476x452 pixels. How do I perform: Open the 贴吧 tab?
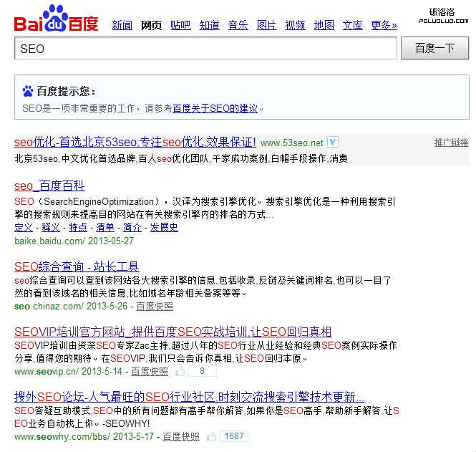click(180, 25)
